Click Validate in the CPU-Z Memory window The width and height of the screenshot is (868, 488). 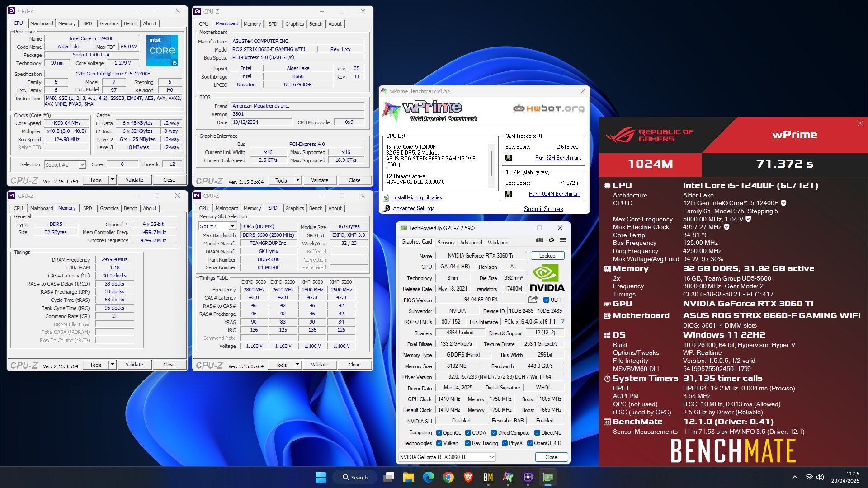point(134,365)
